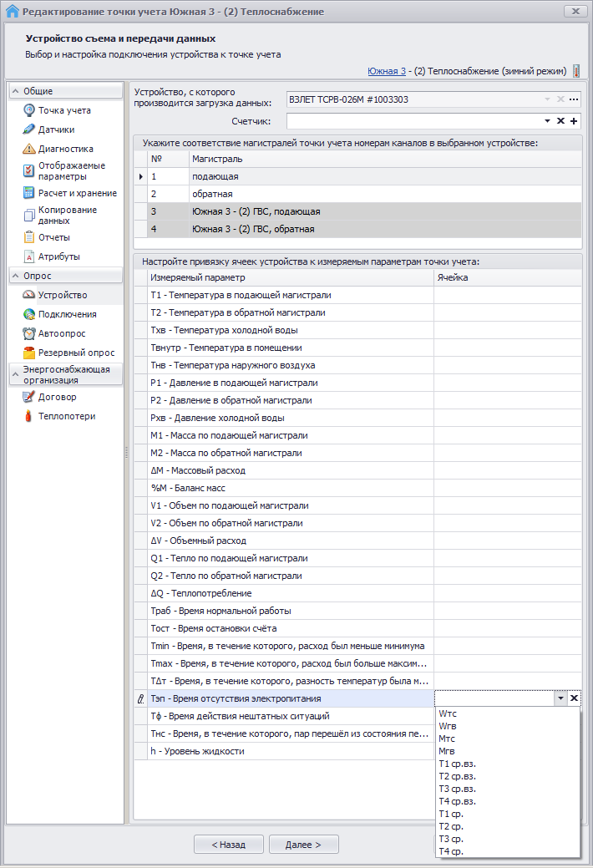
Task: Click thermometer icon next to зимний режим
Action: [576, 71]
